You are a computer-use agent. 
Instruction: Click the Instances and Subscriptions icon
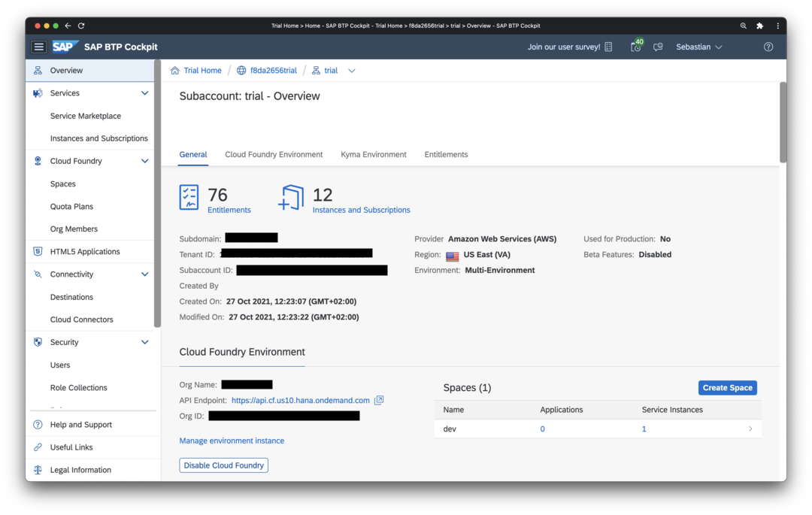coord(291,197)
